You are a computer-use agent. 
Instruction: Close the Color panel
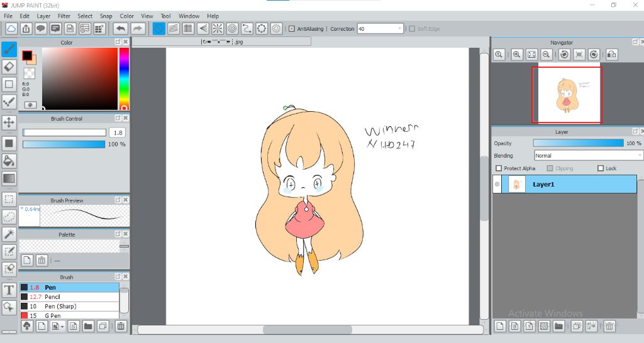point(126,42)
